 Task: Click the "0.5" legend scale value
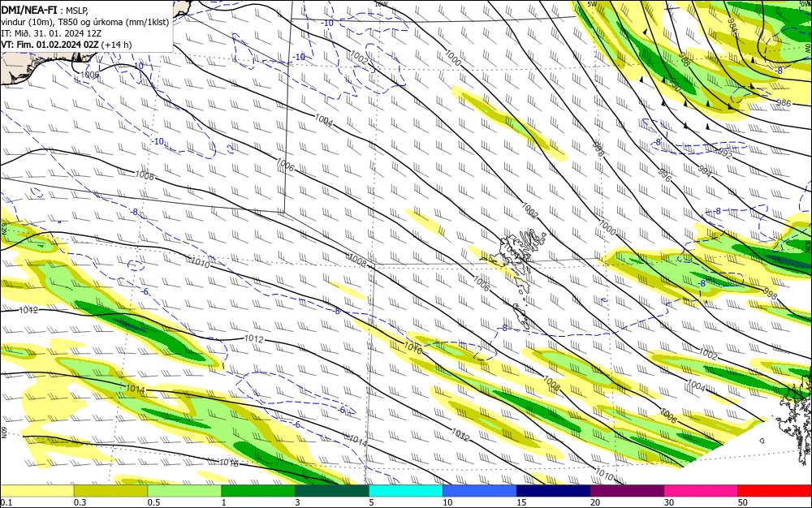coord(153,502)
